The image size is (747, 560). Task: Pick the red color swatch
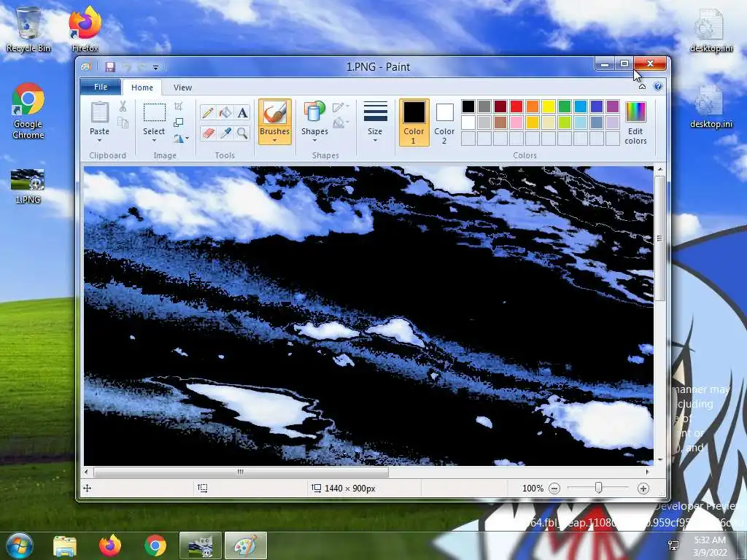(516, 106)
